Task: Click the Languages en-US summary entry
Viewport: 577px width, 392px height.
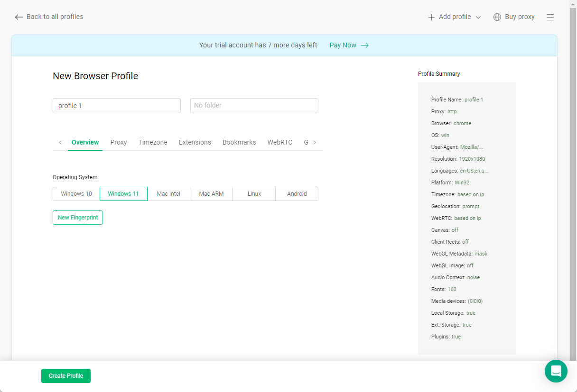Action: coord(460,171)
